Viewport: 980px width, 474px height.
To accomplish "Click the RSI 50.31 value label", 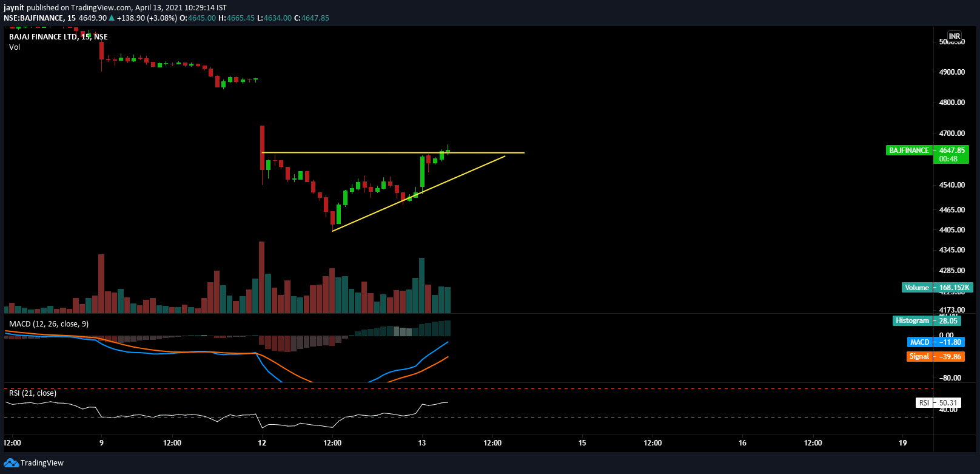I will [938, 403].
